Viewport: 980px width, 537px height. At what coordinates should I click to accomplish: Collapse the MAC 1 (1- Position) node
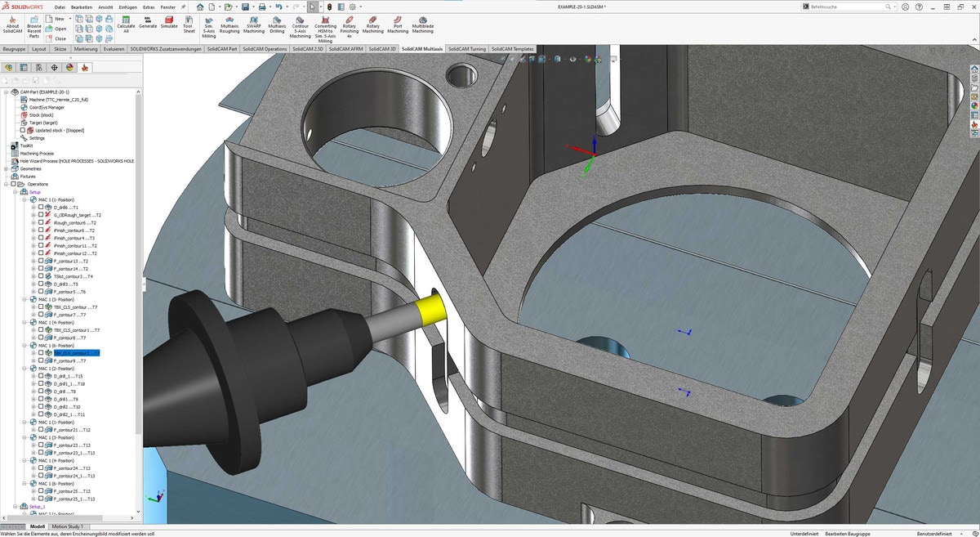(x=24, y=199)
